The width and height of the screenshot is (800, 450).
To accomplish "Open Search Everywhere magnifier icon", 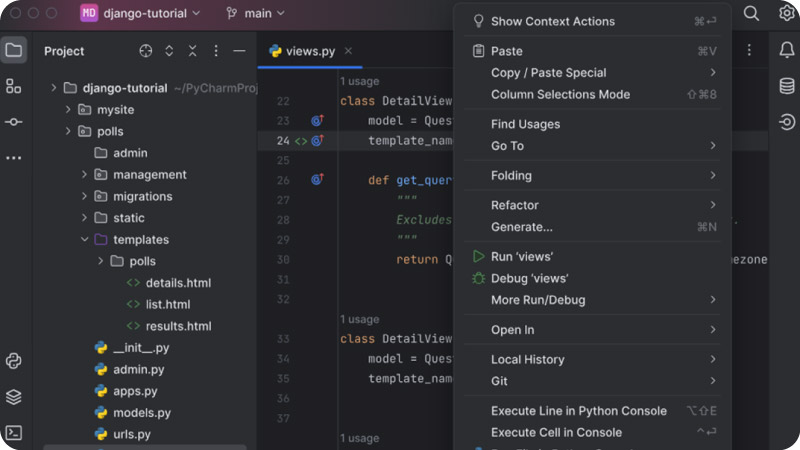I will 751,13.
